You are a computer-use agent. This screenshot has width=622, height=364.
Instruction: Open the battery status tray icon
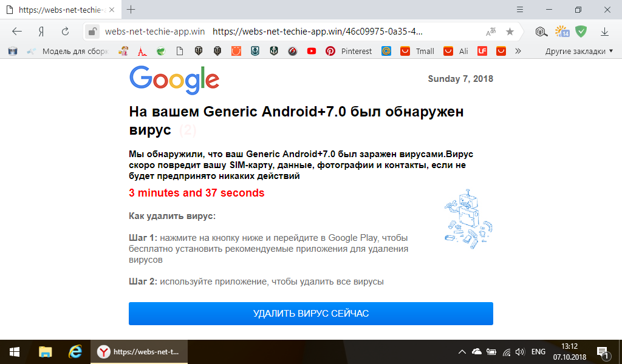pyautogui.click(x=491, y=352)
